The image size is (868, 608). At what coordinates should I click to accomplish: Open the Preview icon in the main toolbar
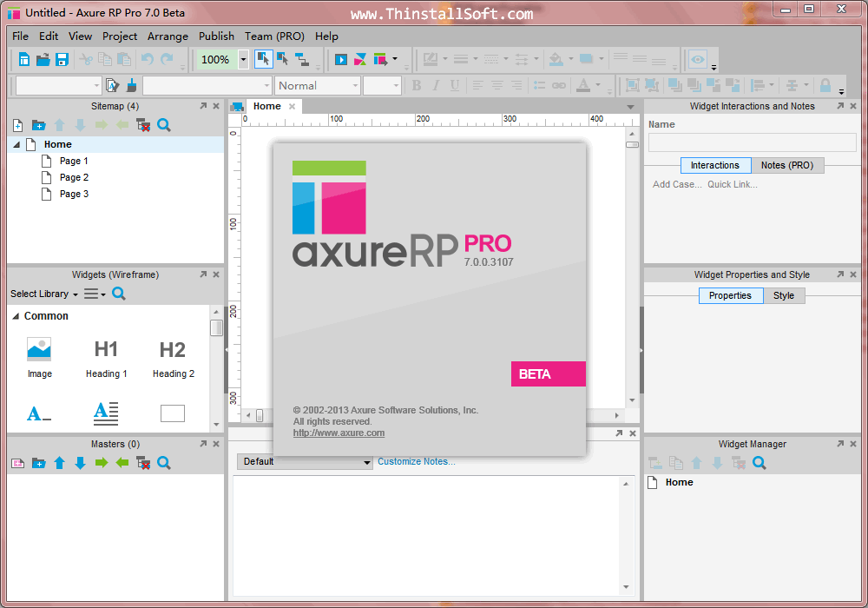pos(340,59)
